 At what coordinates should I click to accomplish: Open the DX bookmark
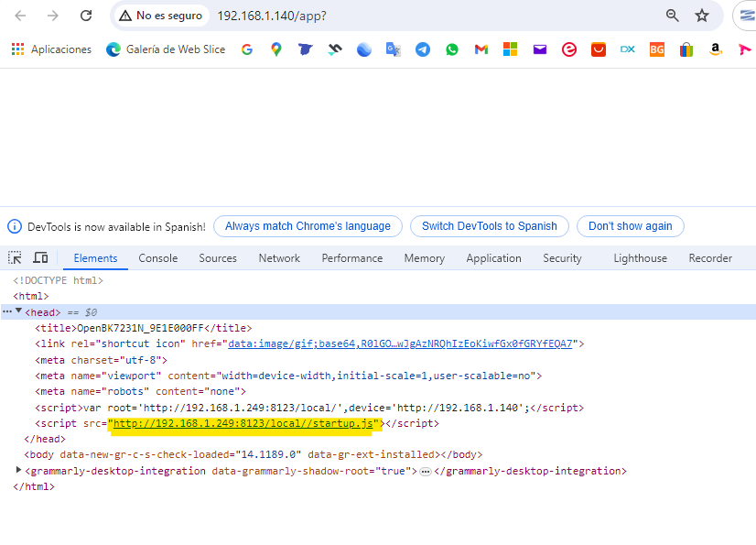tap(627, 49)
